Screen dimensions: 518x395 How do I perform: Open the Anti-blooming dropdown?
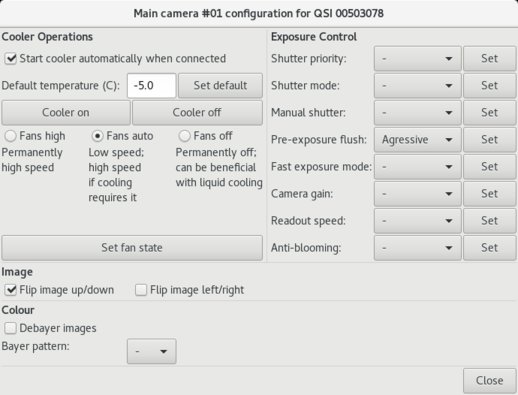point(417,248)
